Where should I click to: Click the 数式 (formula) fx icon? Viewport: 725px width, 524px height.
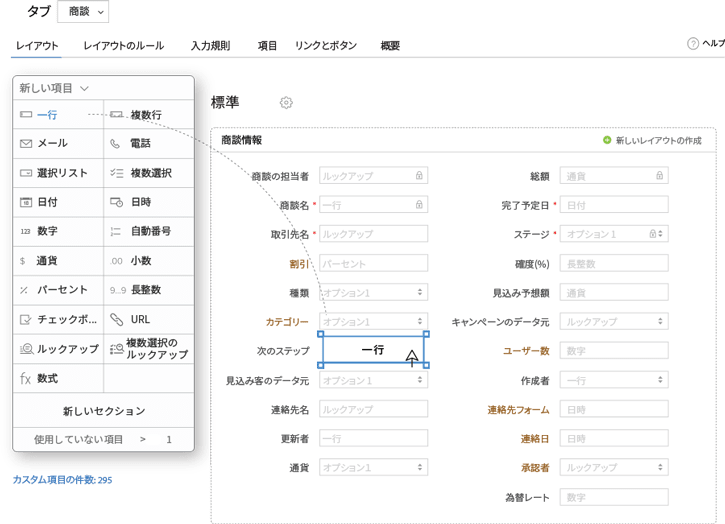[25, 379]
